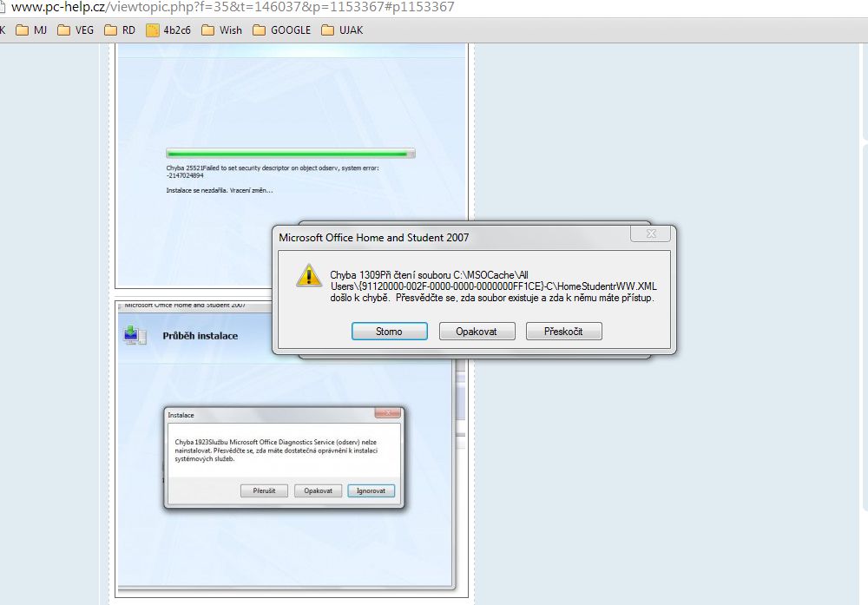Click the Přeskočit button
Screen dimensions: 868x605
[563, 331]
